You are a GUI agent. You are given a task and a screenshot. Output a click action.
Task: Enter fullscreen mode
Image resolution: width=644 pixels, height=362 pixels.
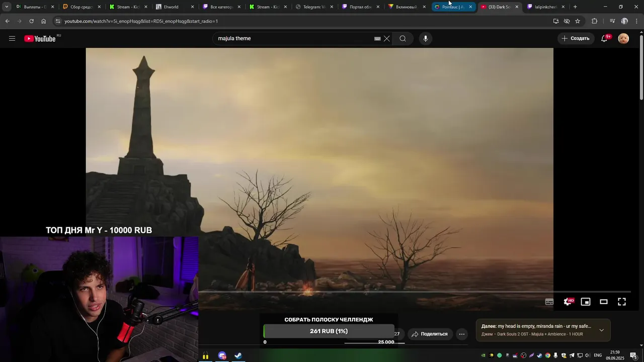click(622, 302)
